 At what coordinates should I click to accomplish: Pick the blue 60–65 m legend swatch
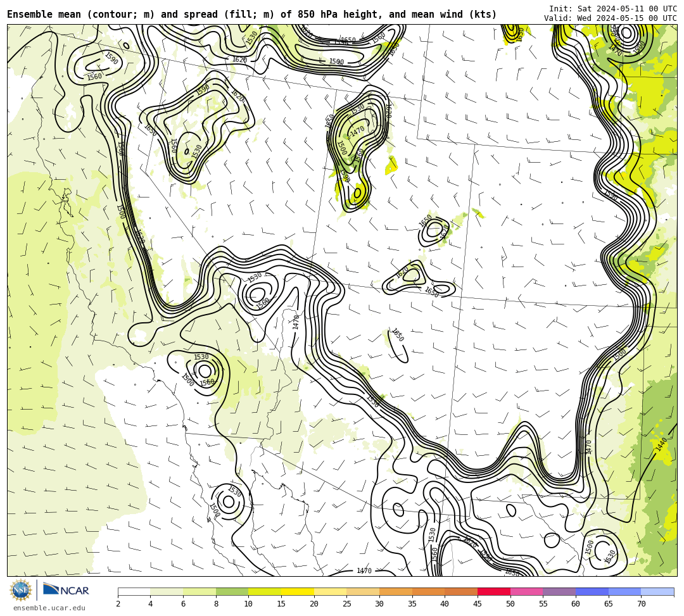pos(592,591)
